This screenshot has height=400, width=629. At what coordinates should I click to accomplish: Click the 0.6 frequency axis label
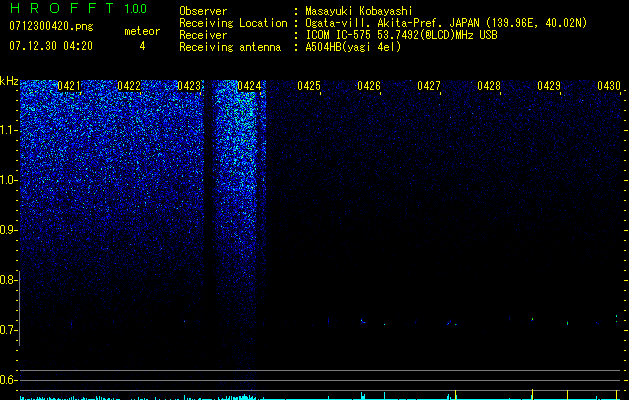7,380
